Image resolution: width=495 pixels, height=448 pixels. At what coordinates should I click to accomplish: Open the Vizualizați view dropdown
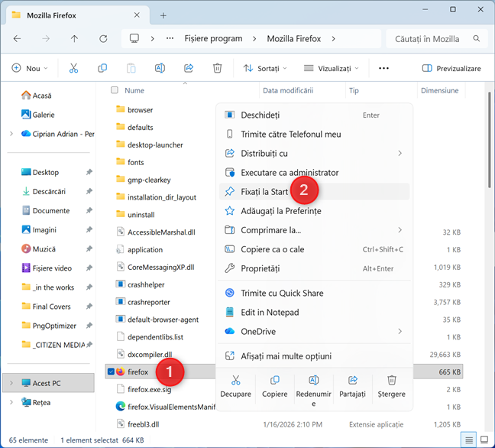coord(332,68)
